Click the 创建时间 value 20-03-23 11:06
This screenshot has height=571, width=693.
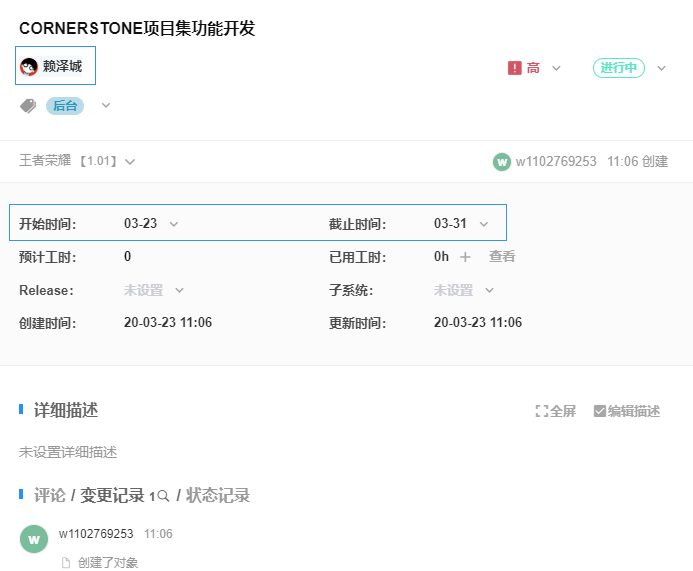(x=168, y=323)
